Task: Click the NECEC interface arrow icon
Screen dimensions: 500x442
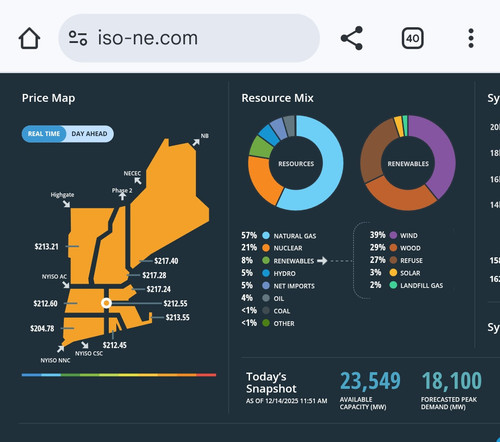Action: coord(138,181)
